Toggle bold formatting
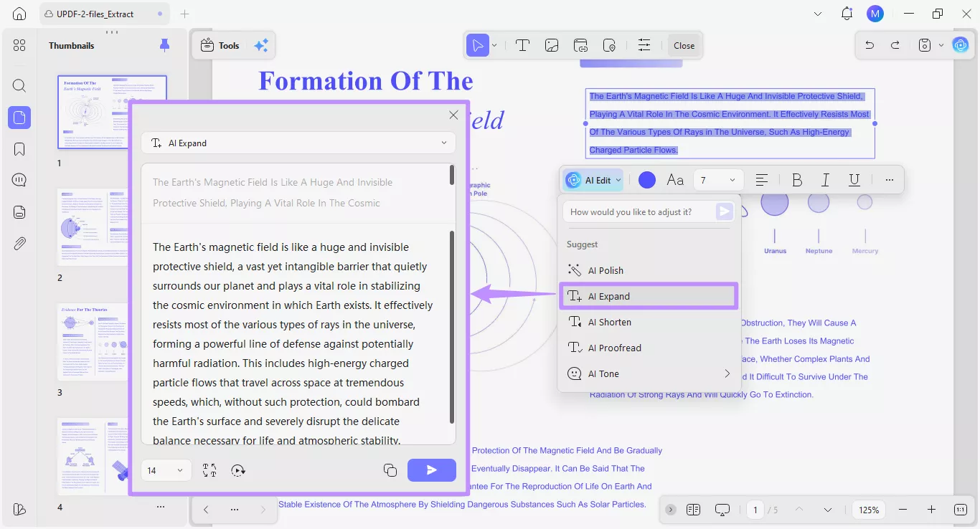 click(x=797, y=180)
